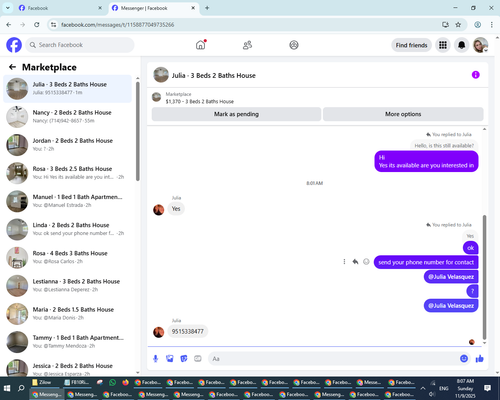Click Find friends button

click(411, 45)
